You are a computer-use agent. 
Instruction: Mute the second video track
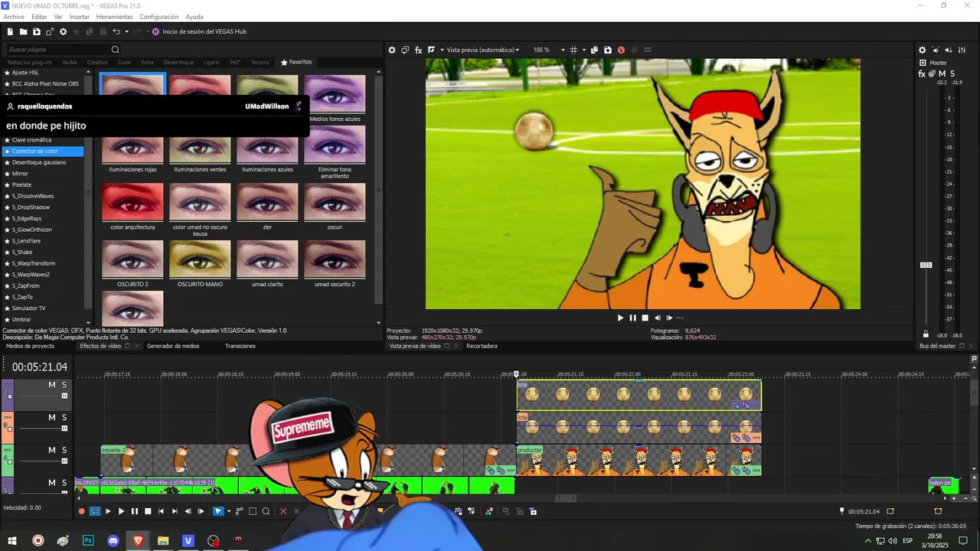pos(52,418)
